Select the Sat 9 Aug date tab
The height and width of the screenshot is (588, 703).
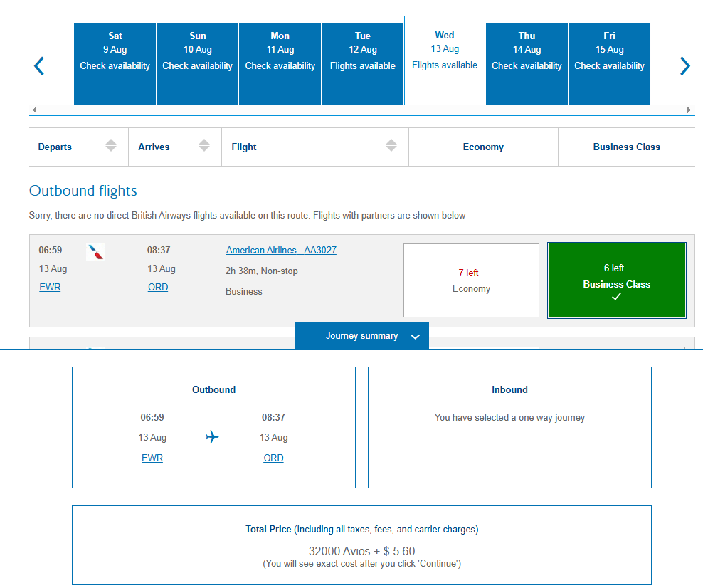115,64
